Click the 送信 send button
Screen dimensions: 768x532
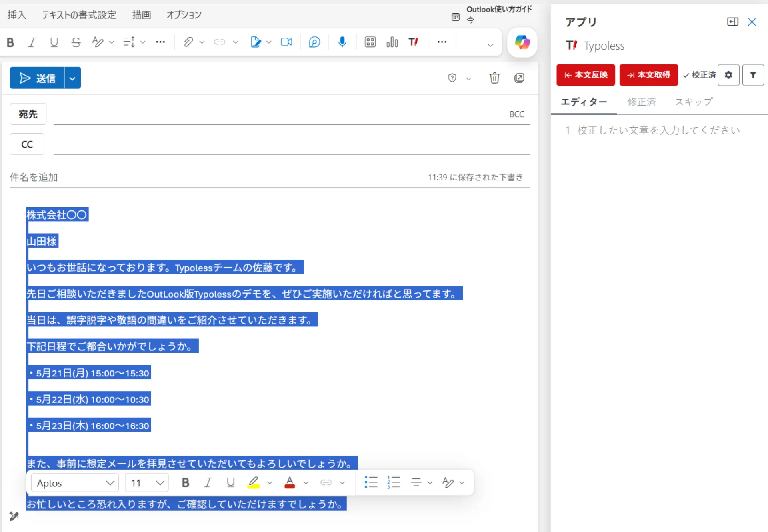[x=37, y=78]
